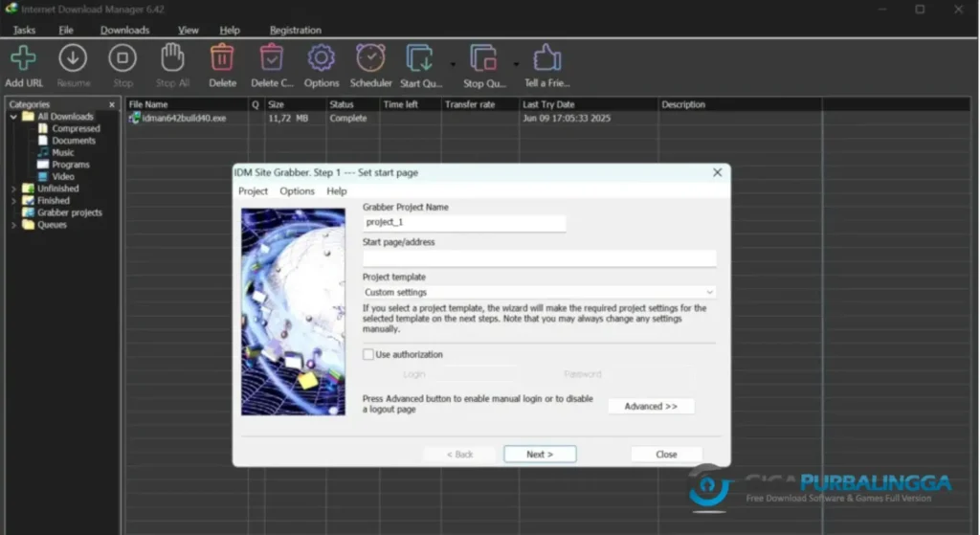Expand the Unfinished tree node

[13, 189]
